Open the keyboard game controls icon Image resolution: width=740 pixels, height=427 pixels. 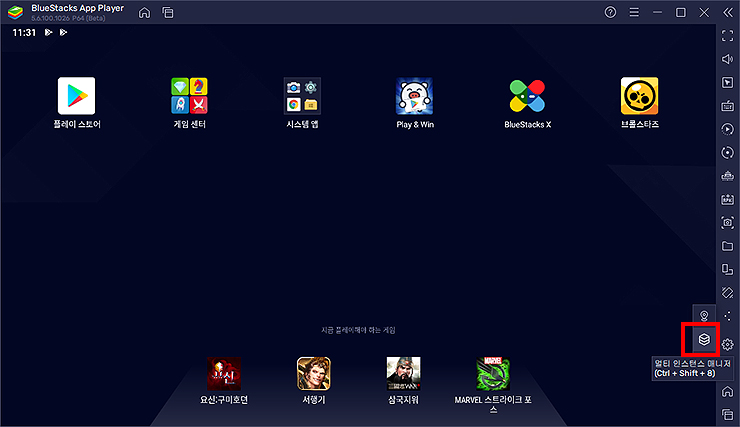tap(727, 106)
